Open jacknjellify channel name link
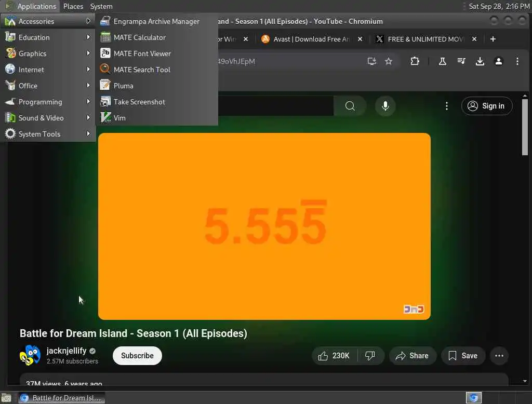Viewport: 532px width, 404px height. pos(66,351)
